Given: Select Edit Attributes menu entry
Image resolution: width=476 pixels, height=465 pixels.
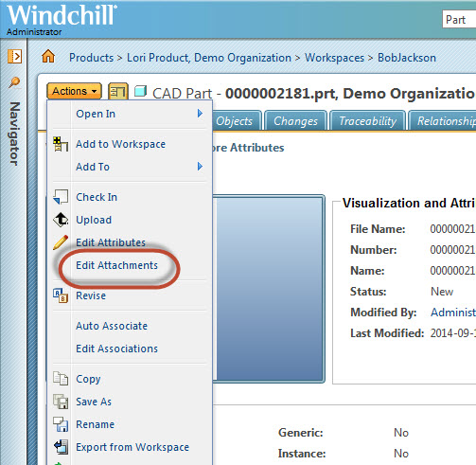Looking at the screenshot, I should 111,242.
